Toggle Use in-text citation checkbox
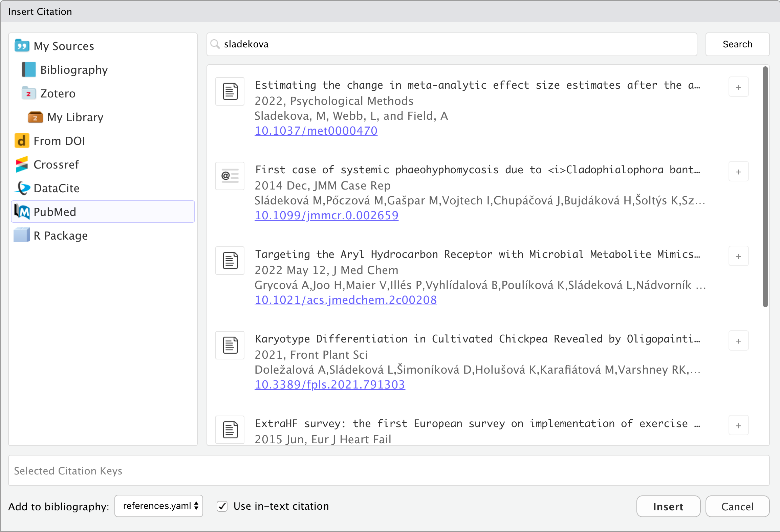The height and width of the screenshot is (532, 780). (x=222, y=506)
